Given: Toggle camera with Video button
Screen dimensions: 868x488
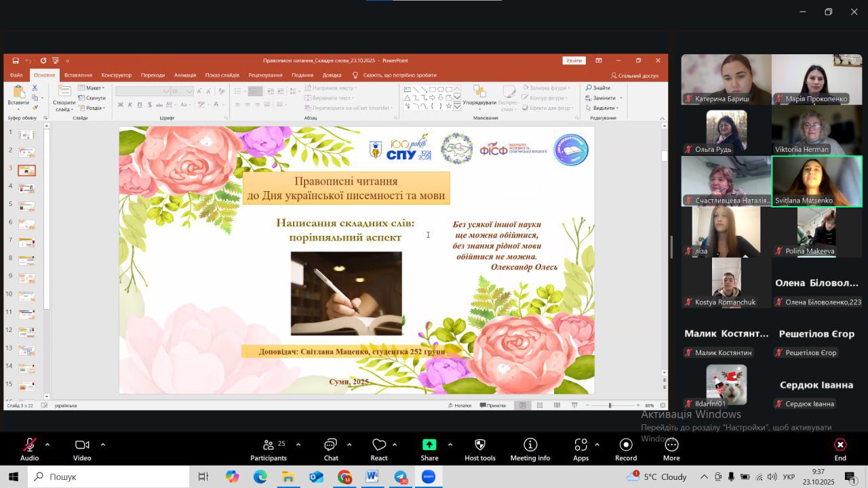Looking at the screenshot, I should pos(82,445).
